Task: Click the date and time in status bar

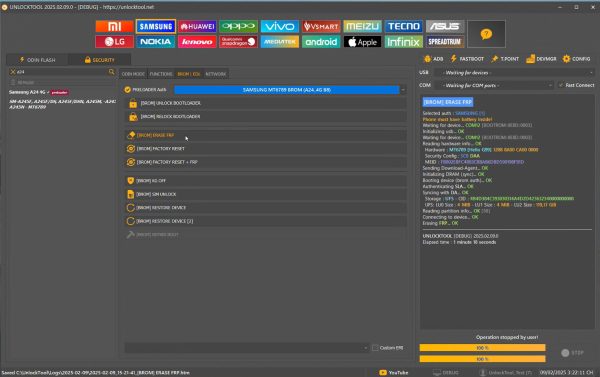Action: pyautogui.click(x=567, y=372)
